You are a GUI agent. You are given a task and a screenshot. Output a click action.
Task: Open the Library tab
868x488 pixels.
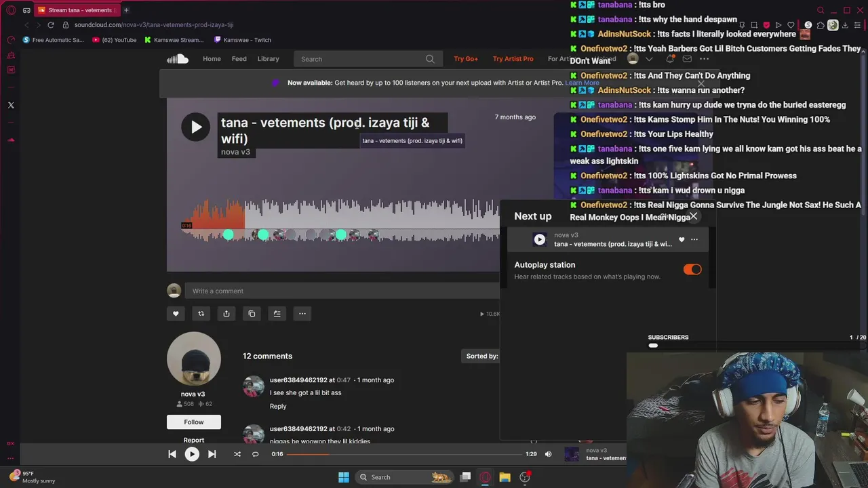[x=268, y=59]
